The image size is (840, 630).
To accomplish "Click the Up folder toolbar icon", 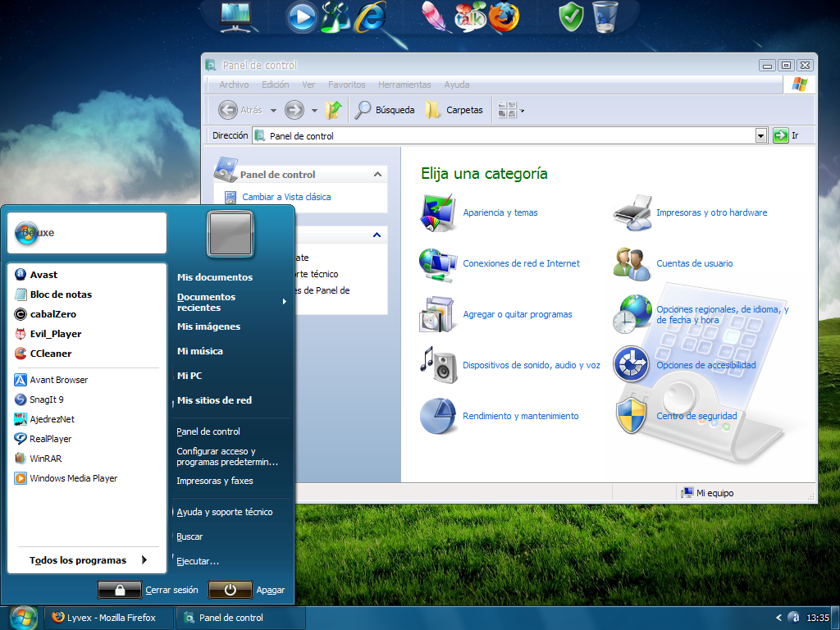I will [x=333, y=110].
